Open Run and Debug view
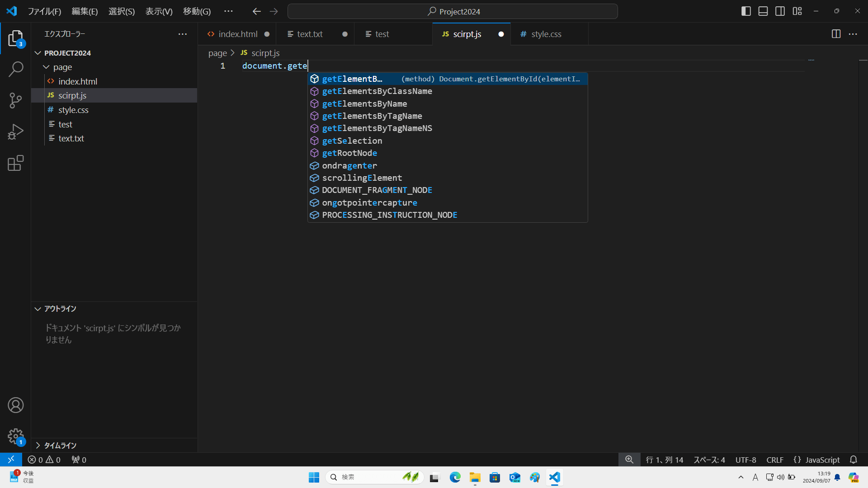This screenshot has height=488, width=868. 16,132
